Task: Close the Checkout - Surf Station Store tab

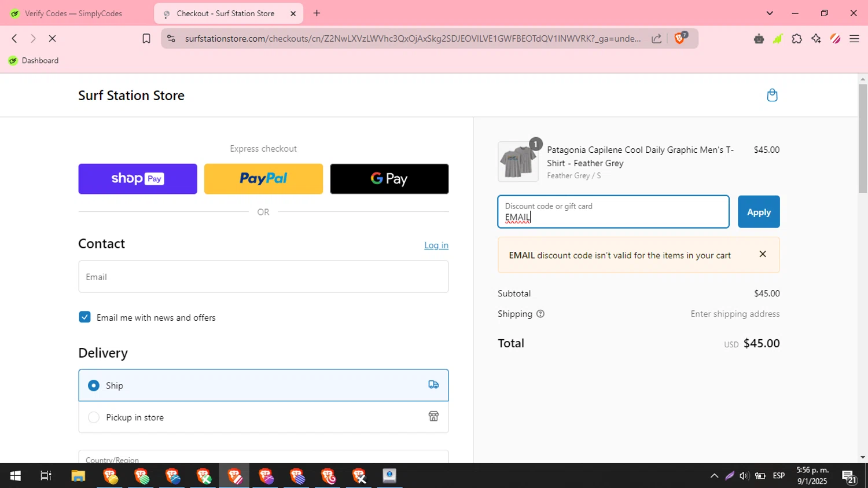Action: click(293, 13)
